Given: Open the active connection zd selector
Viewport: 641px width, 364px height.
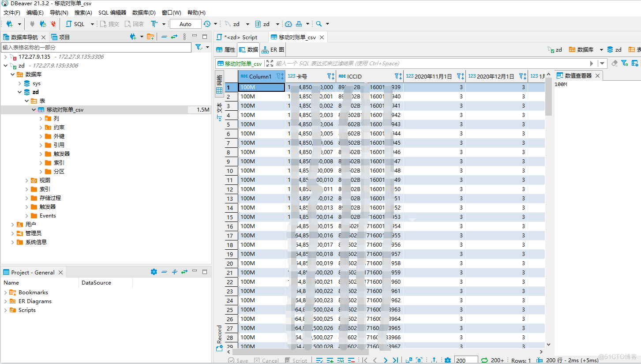Looking at the screenshot, I should (x=237, y=24).
